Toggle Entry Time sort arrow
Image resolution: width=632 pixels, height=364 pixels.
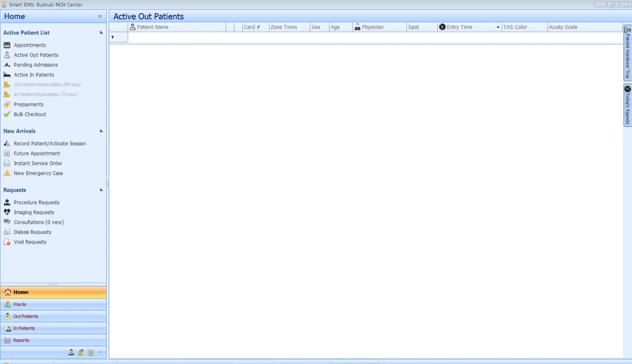click(498, 27)
